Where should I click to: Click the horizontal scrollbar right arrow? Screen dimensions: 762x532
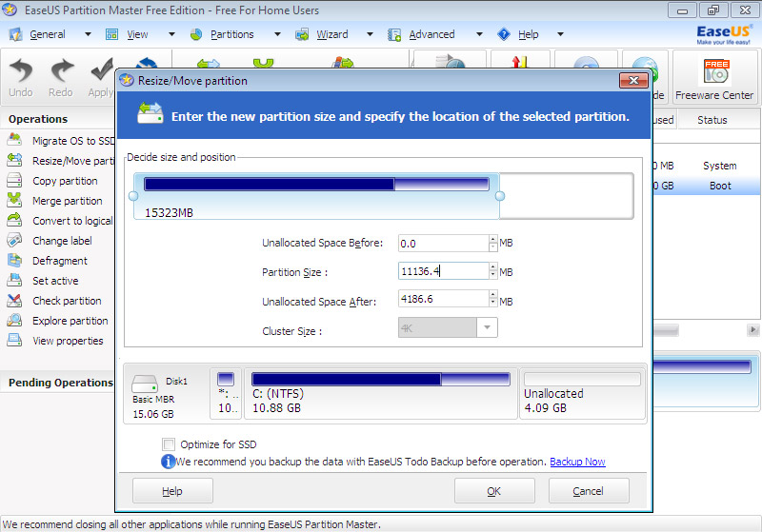tap(752, 330)
